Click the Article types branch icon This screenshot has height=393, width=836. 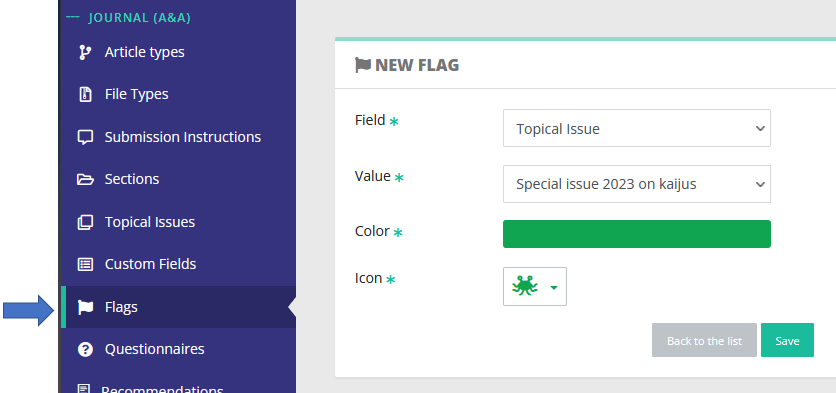(x=85, y=52)
